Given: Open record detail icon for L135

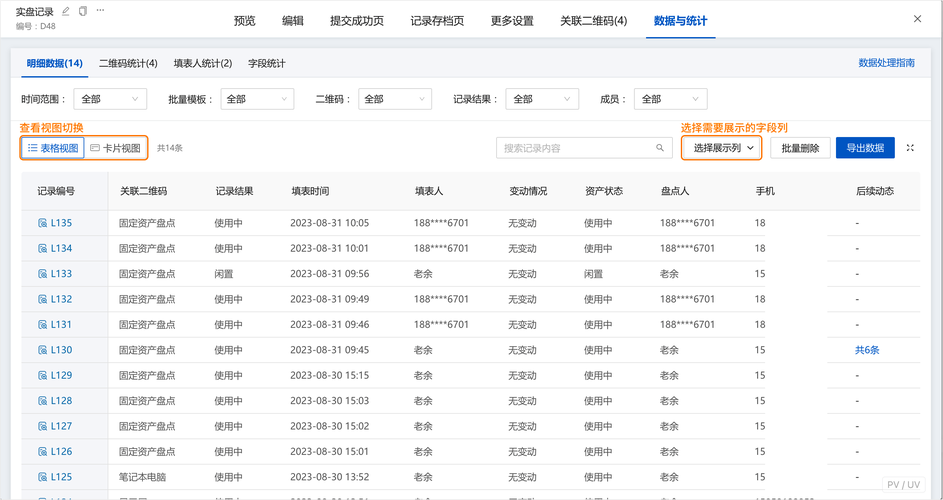Looking at the screenshot, I should (42, 223).
